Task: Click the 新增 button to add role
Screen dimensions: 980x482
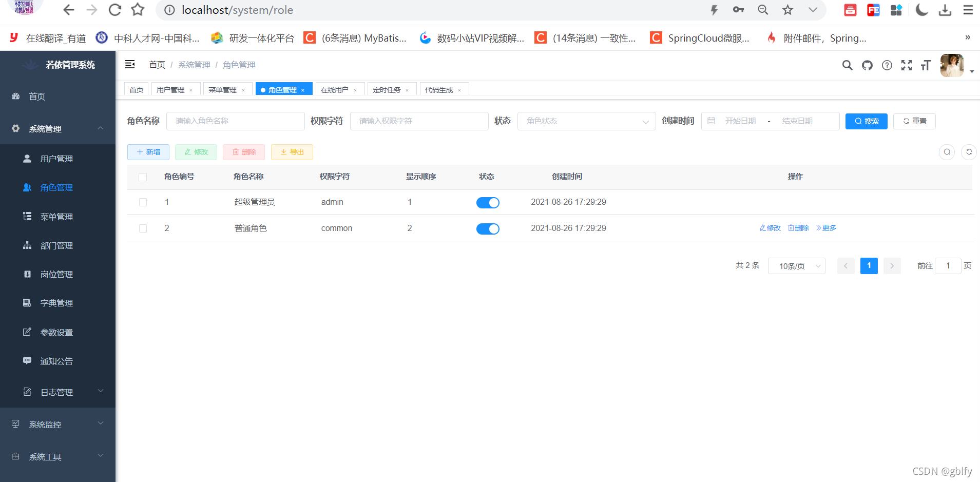Action: (x=148, y=152)
